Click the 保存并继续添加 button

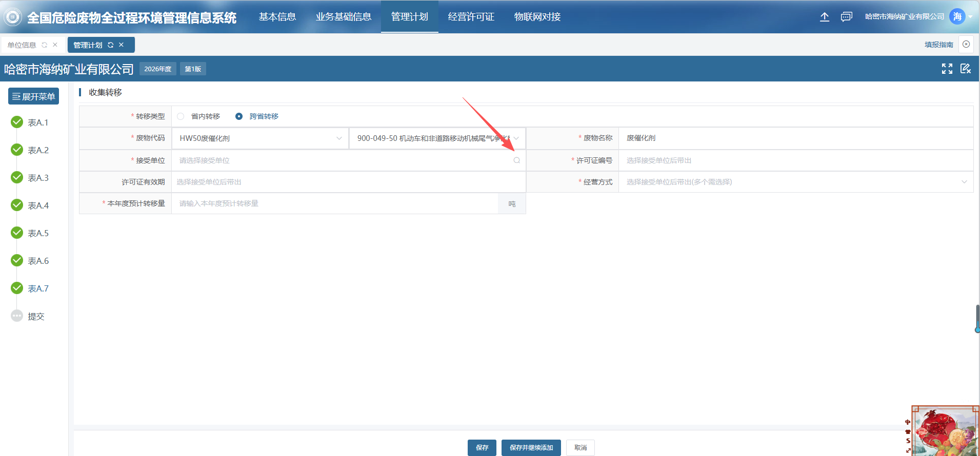531,447
